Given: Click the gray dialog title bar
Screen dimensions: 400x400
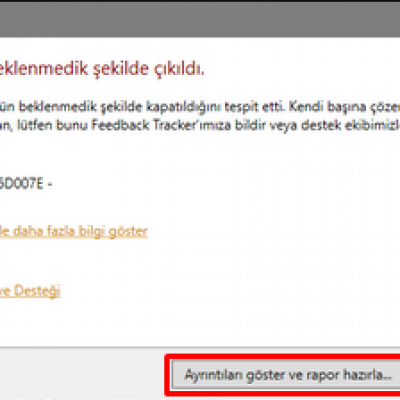Looking at the screenshot, I should [200, 19].
